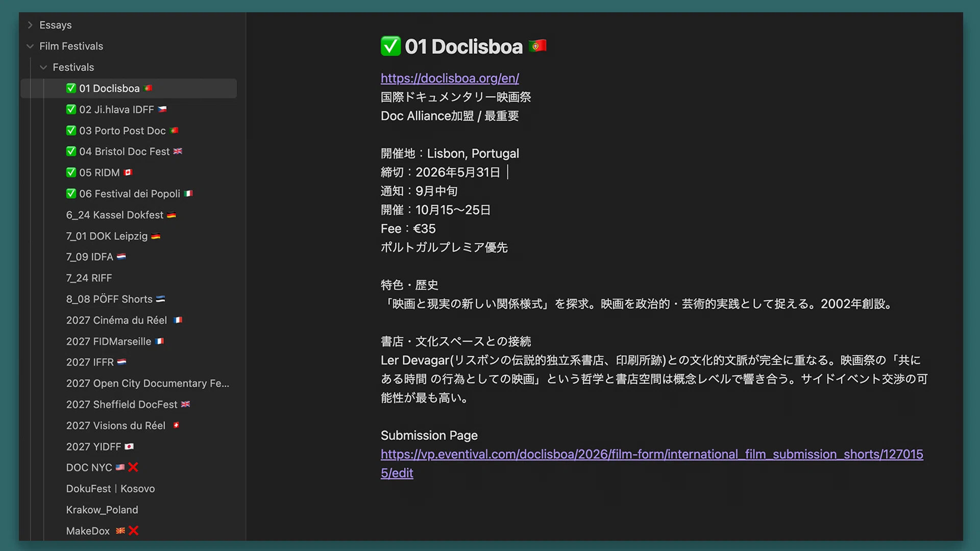Click the 通知：9月中旬 line
This screenshot has width=980, height=551.
pos(419,191)
